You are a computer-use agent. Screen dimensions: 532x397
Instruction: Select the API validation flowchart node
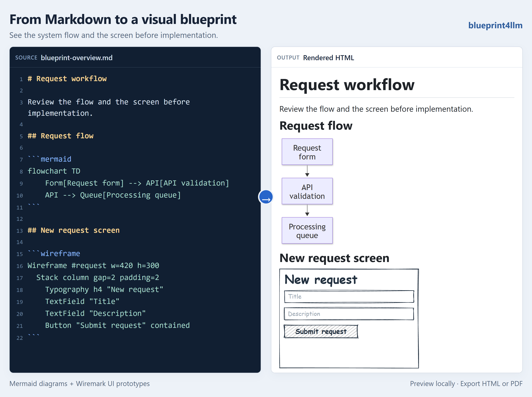click(x=307, y=191)
